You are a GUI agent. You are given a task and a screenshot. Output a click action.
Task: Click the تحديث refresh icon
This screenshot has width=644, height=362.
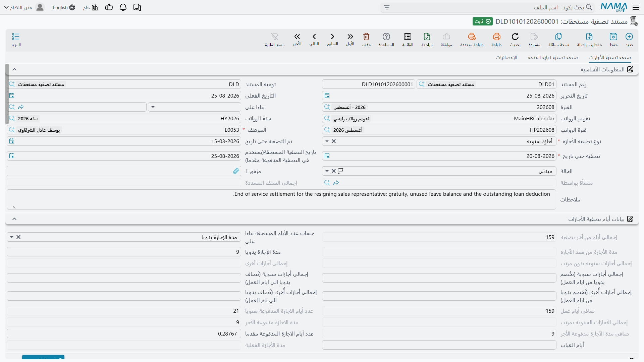click(x=515, y=37)
